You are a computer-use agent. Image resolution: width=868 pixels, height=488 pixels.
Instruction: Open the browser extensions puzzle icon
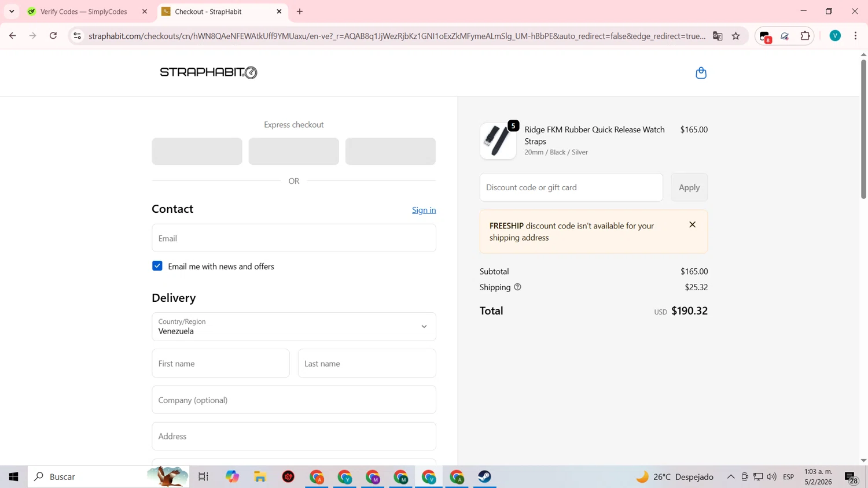pos(805,36)
